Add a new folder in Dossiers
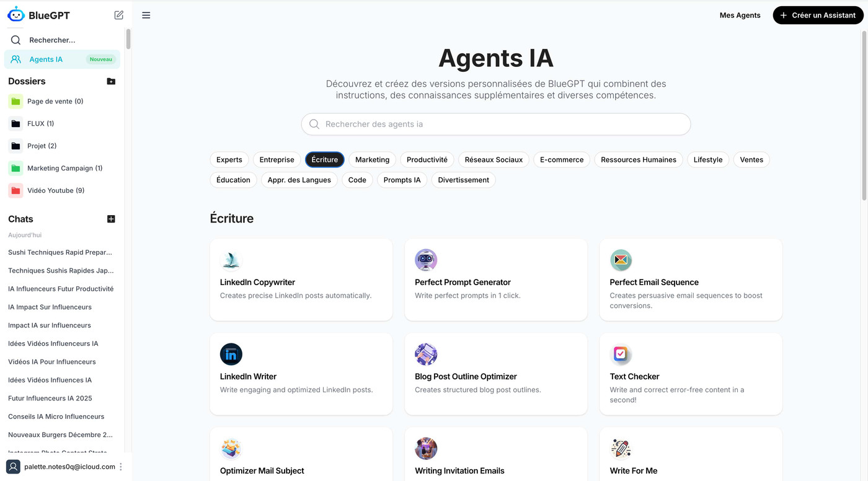 111,81
